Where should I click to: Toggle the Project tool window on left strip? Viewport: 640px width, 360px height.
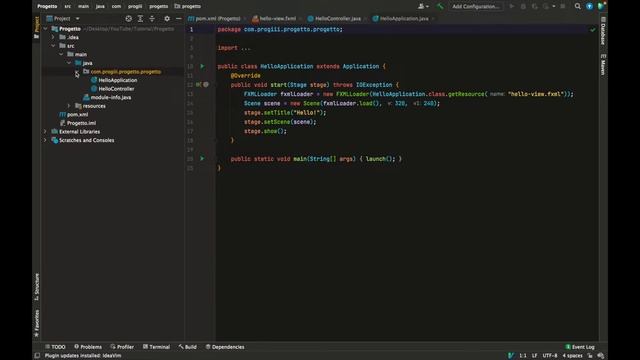pyautogui.click(x=37, y=27)
